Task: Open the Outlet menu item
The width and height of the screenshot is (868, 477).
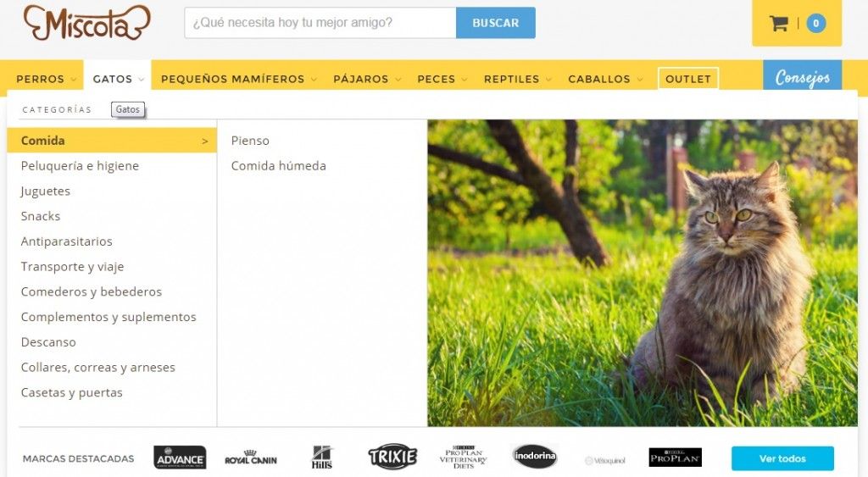Action: 688,79
